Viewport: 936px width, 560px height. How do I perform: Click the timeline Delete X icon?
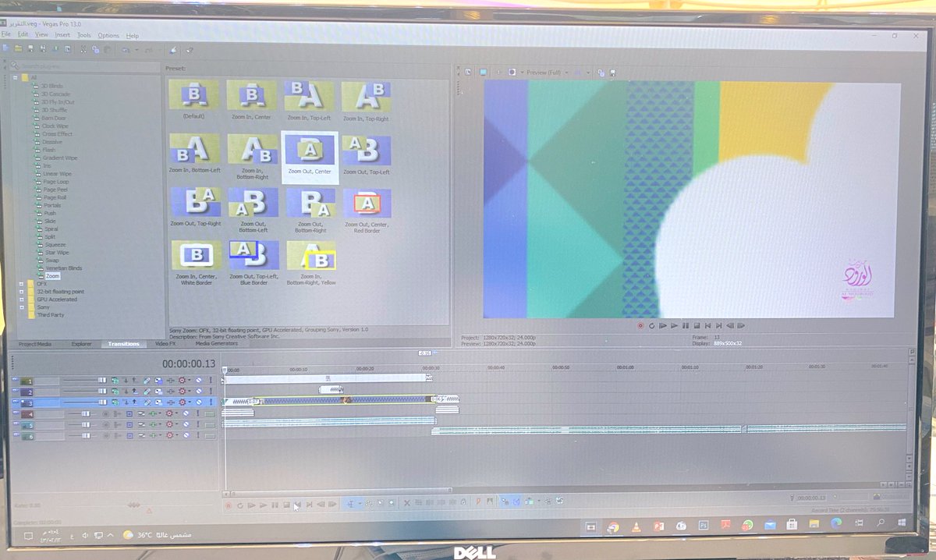click(406, 503)
